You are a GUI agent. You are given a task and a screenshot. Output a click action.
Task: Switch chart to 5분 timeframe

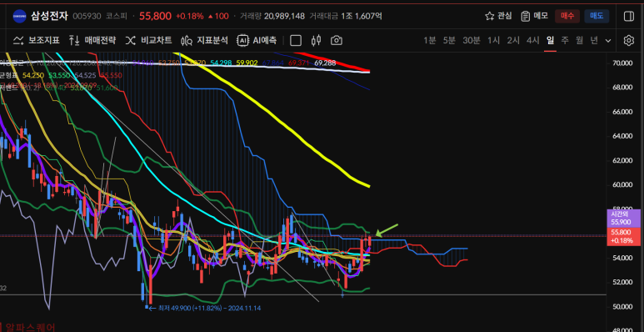click(x=449, y=40)
